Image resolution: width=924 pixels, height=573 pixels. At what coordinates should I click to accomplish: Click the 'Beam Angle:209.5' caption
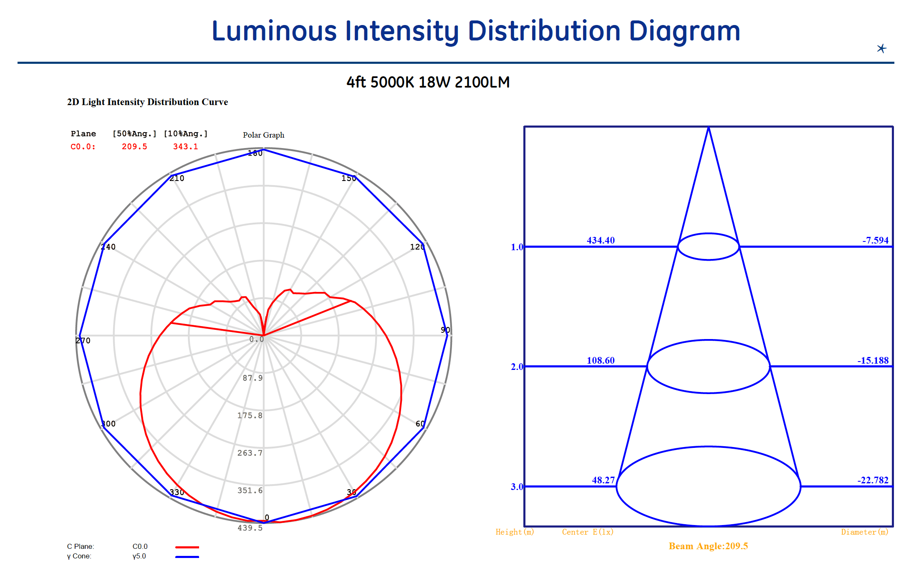(708, 546)
